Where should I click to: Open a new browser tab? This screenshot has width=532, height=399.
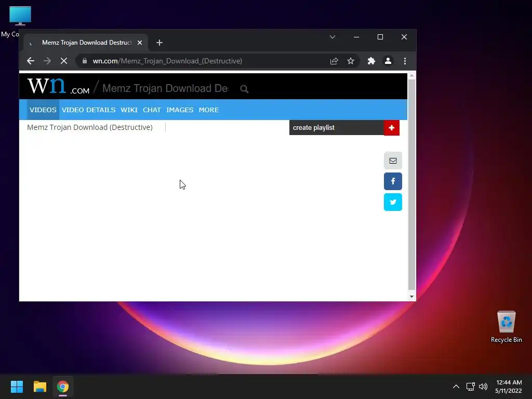pyautogui.click(x=159, y=43)
